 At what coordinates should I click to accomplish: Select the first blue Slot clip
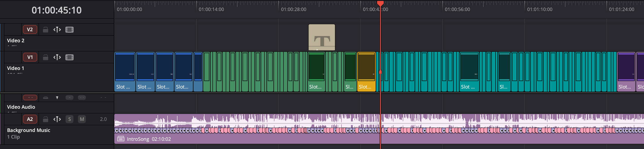pos(125,72)
